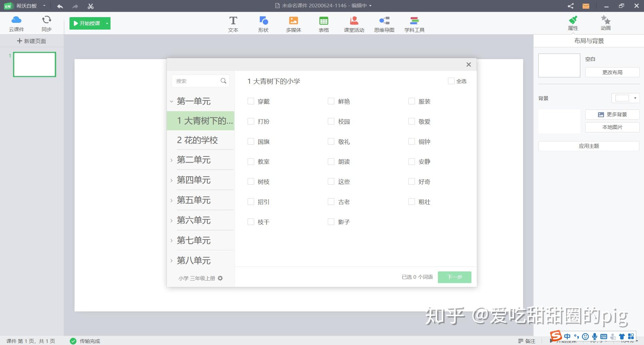Select the 文本 text tool

233,24
